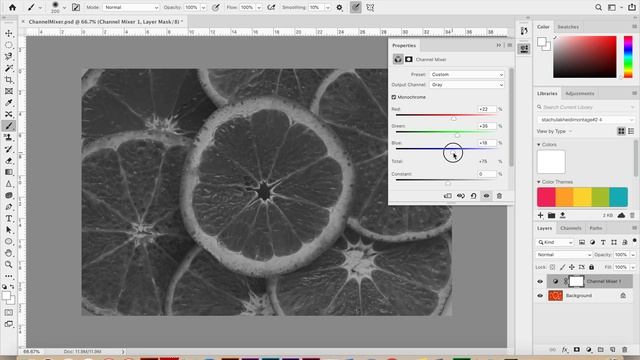The width and height of the screenshot is (640, 360).
Task: Toggle adjustment layer visibility in Properties
Action: (x=486, y=196)
